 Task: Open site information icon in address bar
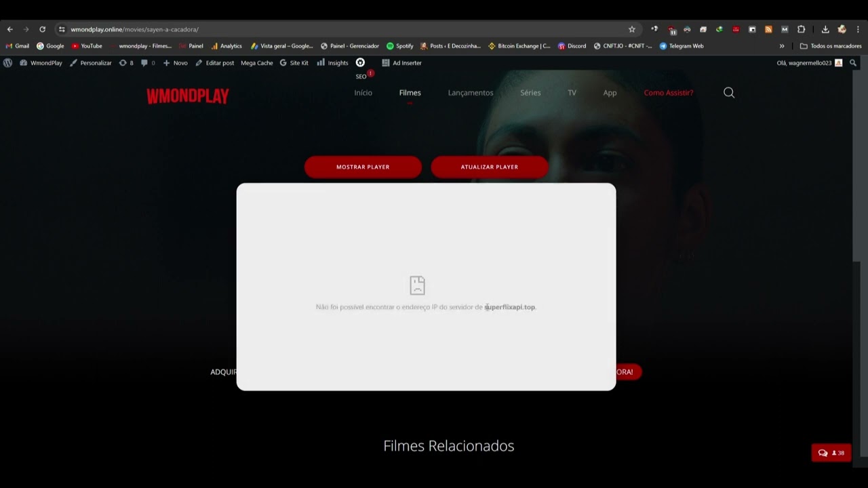pyautogui.click(x=62, y=29)
